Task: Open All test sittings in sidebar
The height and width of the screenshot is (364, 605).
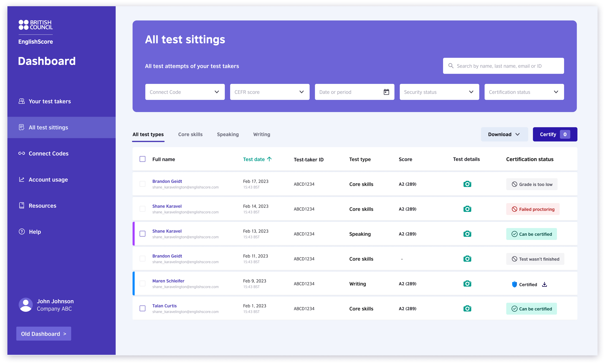Action: [61, 127]
